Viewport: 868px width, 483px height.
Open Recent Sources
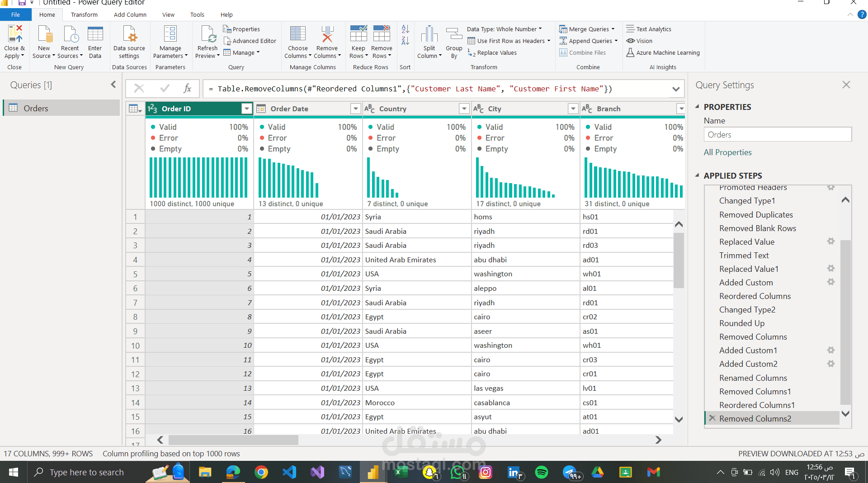point(70,43)
